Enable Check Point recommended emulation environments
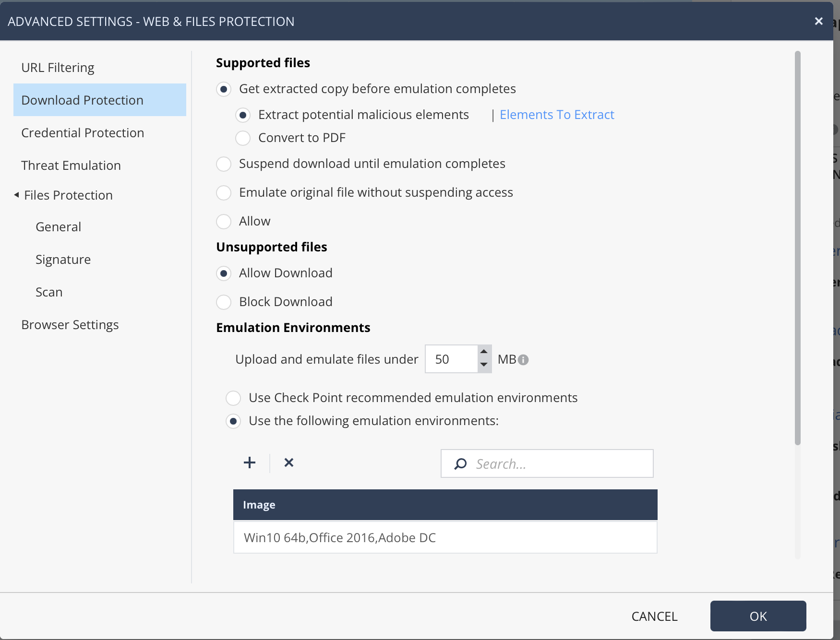The image size is (840, 640). (x=233, y=398)
